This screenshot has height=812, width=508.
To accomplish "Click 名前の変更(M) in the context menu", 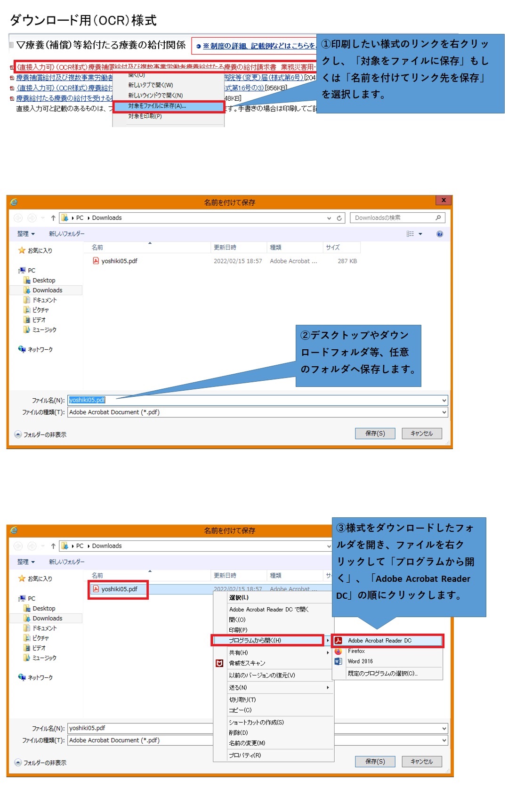I will coord(247,743).
